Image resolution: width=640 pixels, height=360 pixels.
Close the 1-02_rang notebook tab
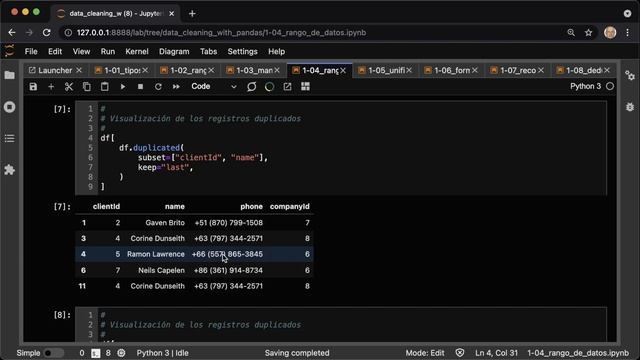pyautogui.click(x=211, y=71)
